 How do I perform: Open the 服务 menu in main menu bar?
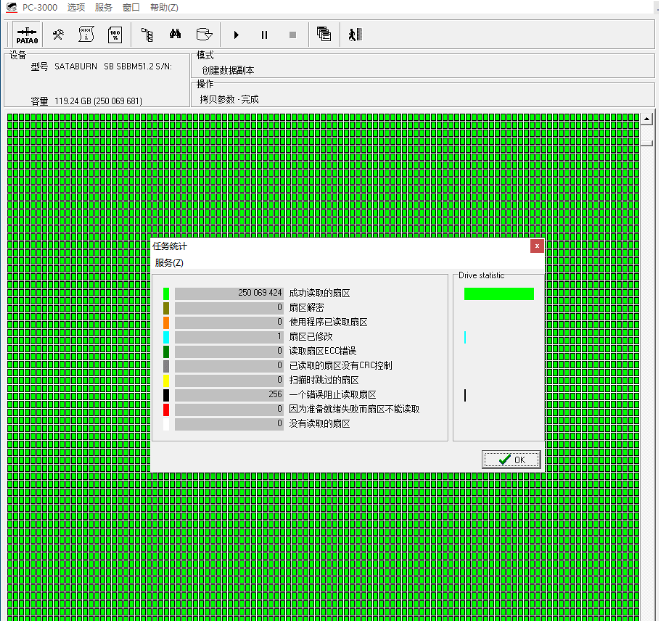coord(103,7)
